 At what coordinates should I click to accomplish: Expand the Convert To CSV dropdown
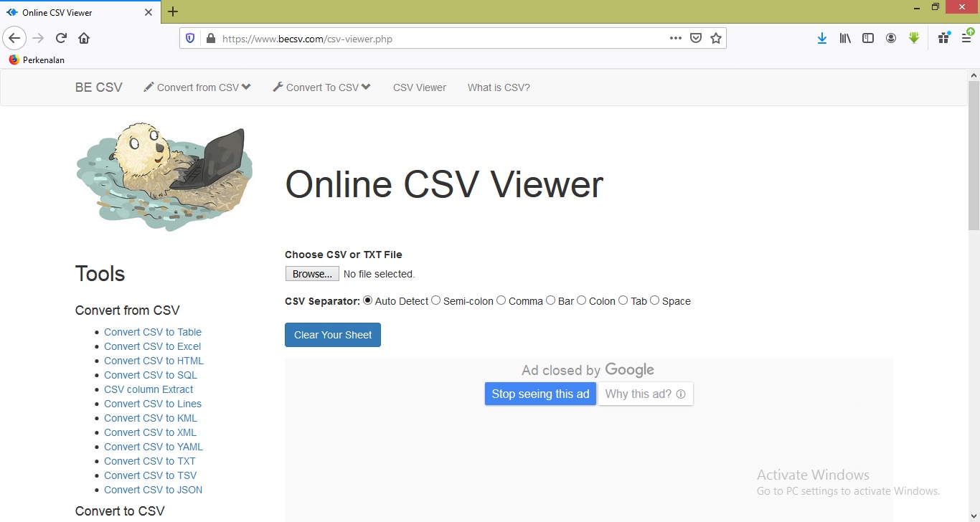click(x=321, y=87)
